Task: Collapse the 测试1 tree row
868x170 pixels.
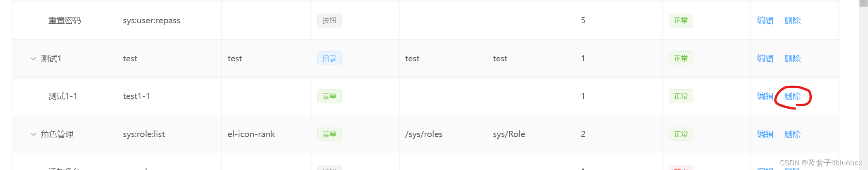Action: point(33,59)
